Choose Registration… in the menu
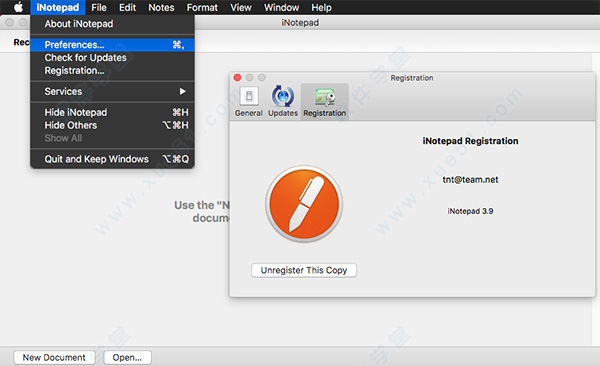600x366 pixels. coord(112,70)
